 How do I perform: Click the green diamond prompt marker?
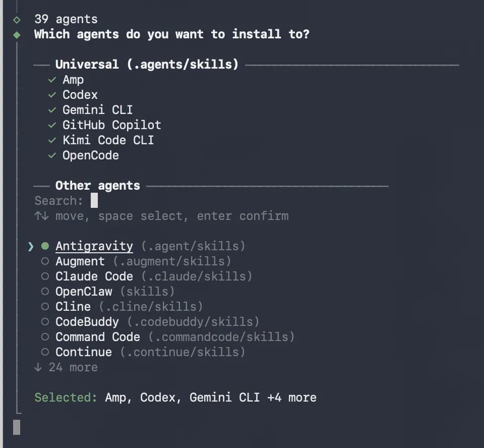pyautogui.click(x=17, y=35)
